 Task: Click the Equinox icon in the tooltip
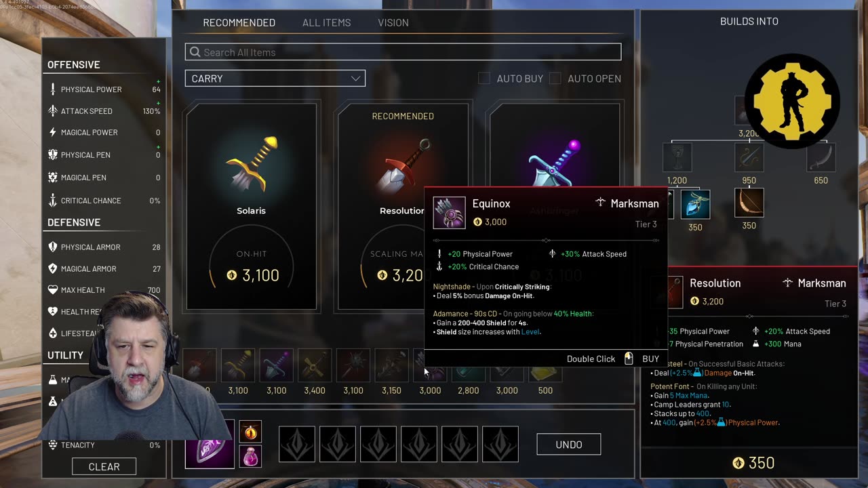click(x=449, y=213)
